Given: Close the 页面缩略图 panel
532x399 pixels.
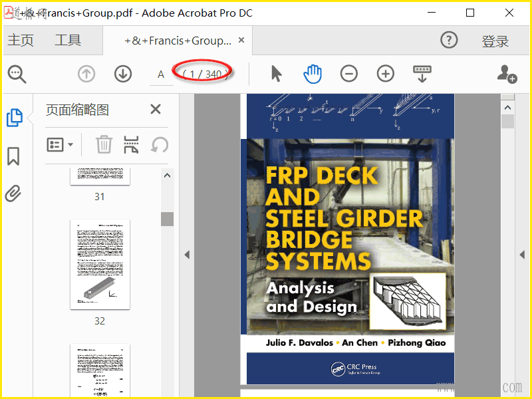Looking at the screenshot, I should (156, 109).
